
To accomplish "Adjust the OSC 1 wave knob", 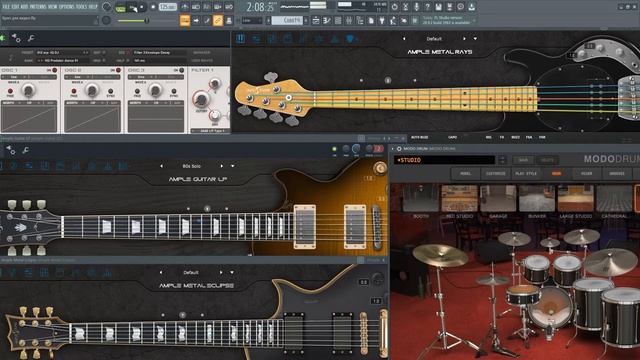I will [28, 90].
